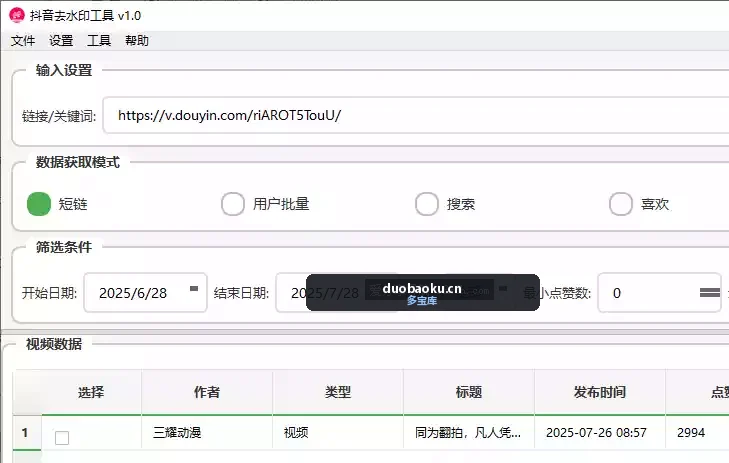Expand the 开始日期 date dropdown arrow

194,289
